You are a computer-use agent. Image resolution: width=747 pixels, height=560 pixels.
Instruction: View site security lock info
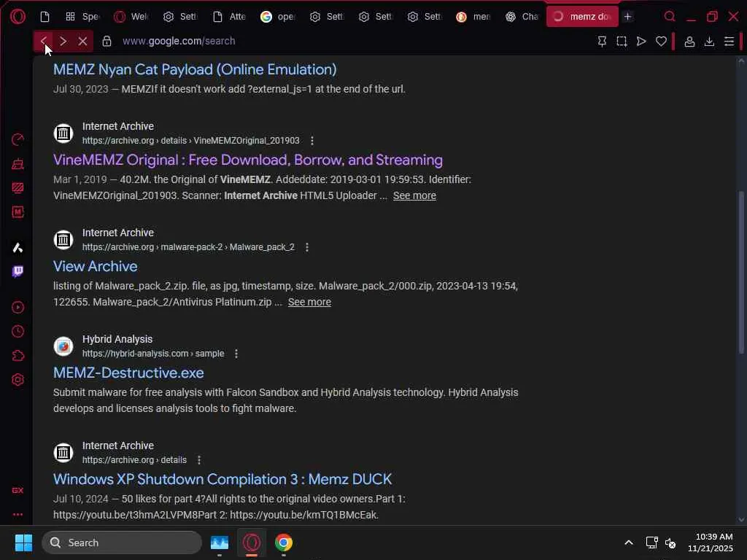(107, 41)
